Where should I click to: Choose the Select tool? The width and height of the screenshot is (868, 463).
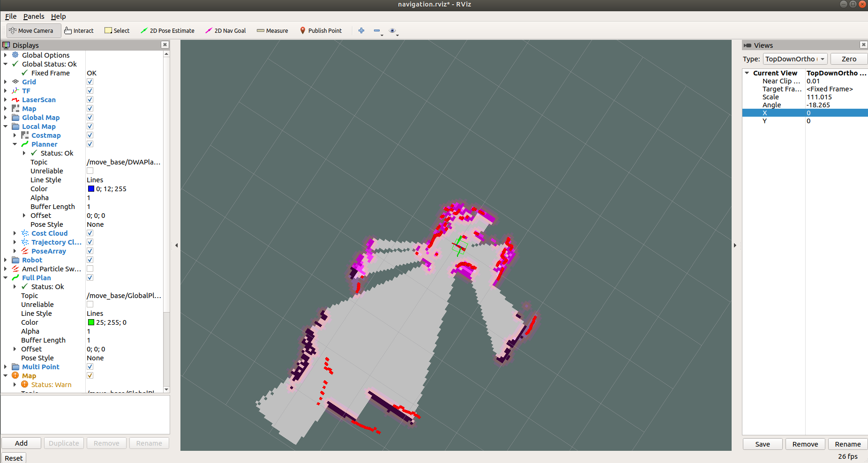tap(117, 30)
